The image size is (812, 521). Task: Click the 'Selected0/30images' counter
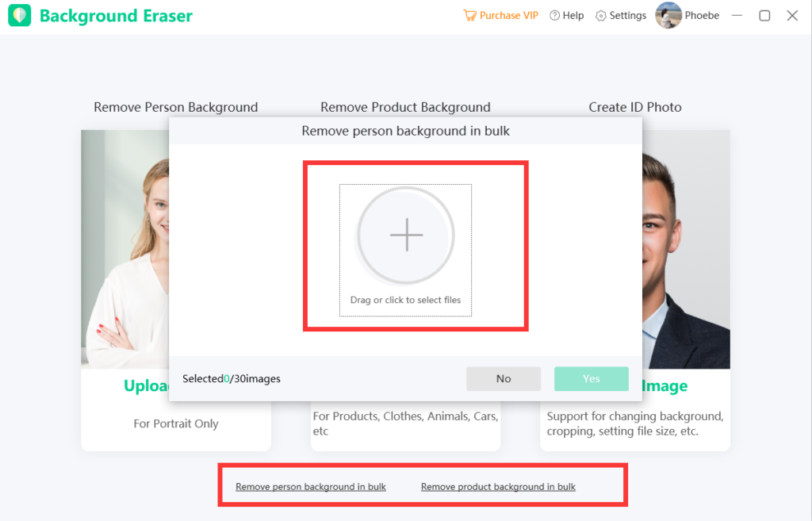[x=232, y=378]
